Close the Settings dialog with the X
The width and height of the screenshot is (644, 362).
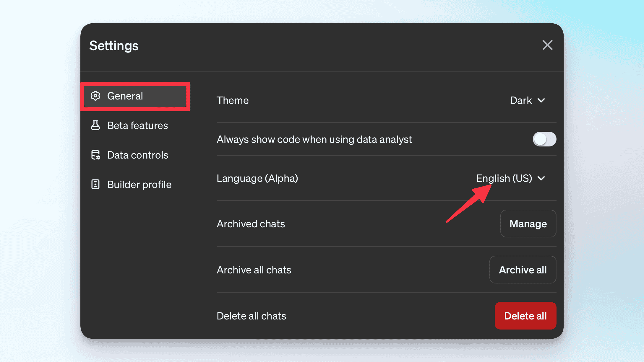[547, 45]
